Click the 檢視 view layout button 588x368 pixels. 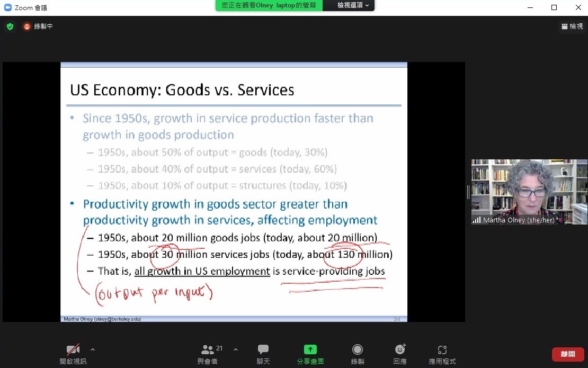pos(572,26)
